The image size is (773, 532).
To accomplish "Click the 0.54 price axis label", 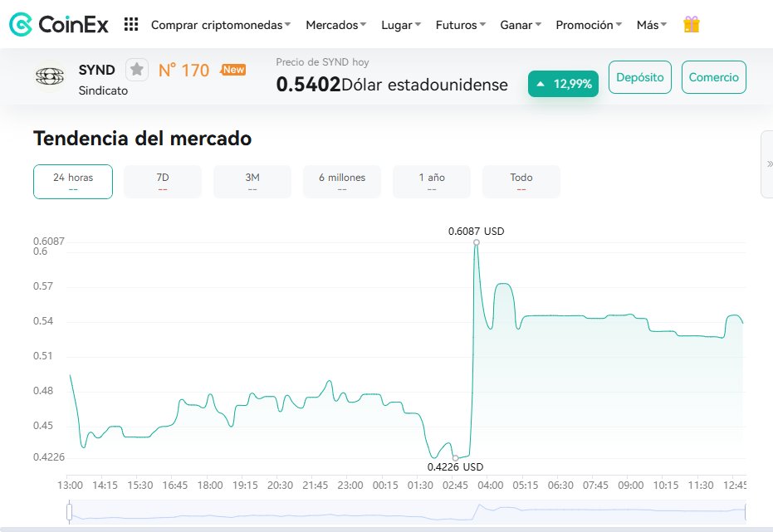I will pos(43,321).
